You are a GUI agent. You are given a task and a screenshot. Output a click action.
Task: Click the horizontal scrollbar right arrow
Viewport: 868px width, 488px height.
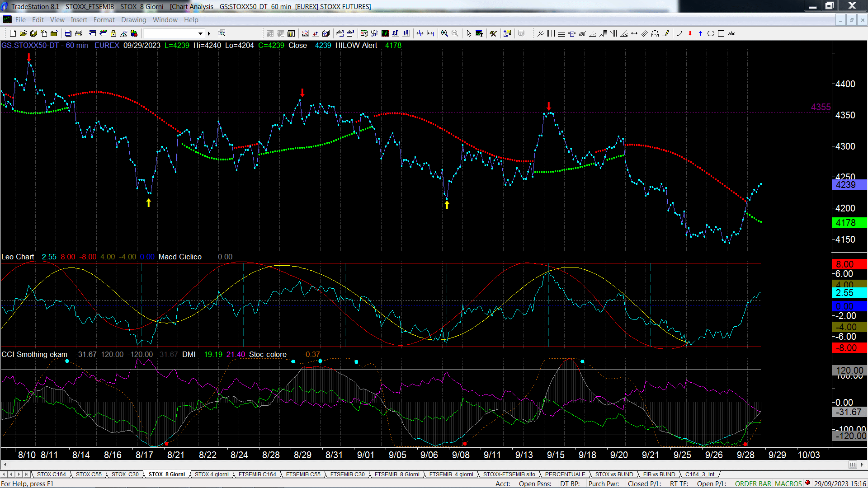(862, 465)
